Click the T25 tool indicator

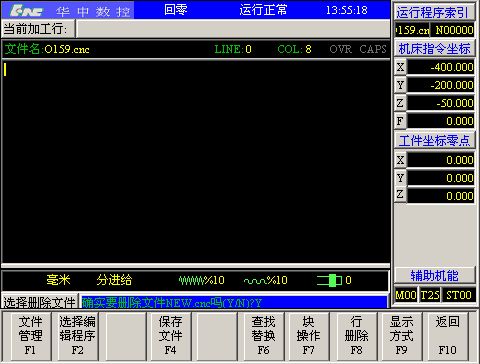point(430,295)
